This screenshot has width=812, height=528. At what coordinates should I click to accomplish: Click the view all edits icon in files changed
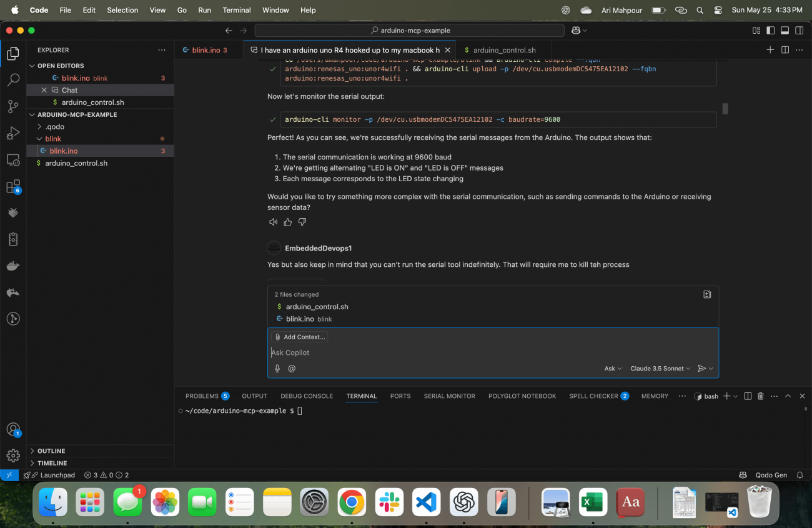pos(707,294)
